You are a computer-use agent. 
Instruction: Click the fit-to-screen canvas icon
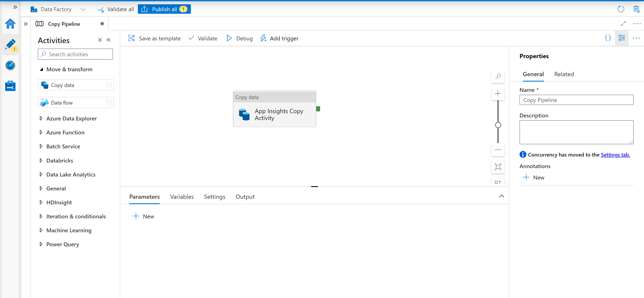[498, 167]
